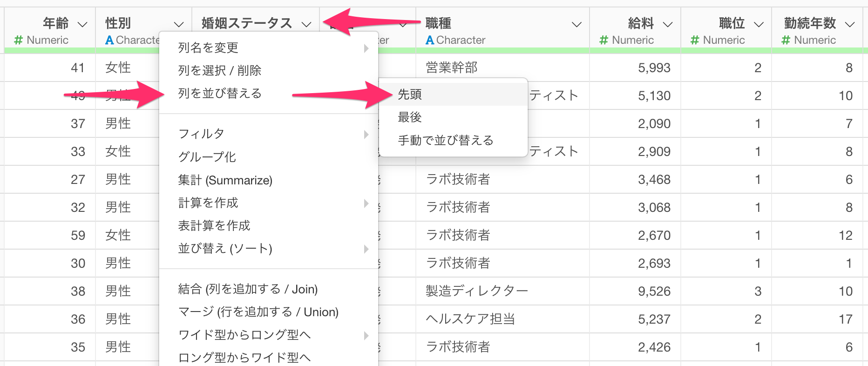Open the 勤続年数 column dropdown arrow
Image resolution: width=868 pixels, height=366 pixels.
click(850, 24)
